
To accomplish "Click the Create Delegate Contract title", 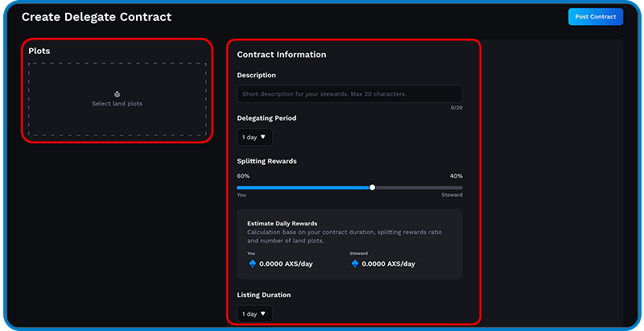I will (x=97, y=17).
